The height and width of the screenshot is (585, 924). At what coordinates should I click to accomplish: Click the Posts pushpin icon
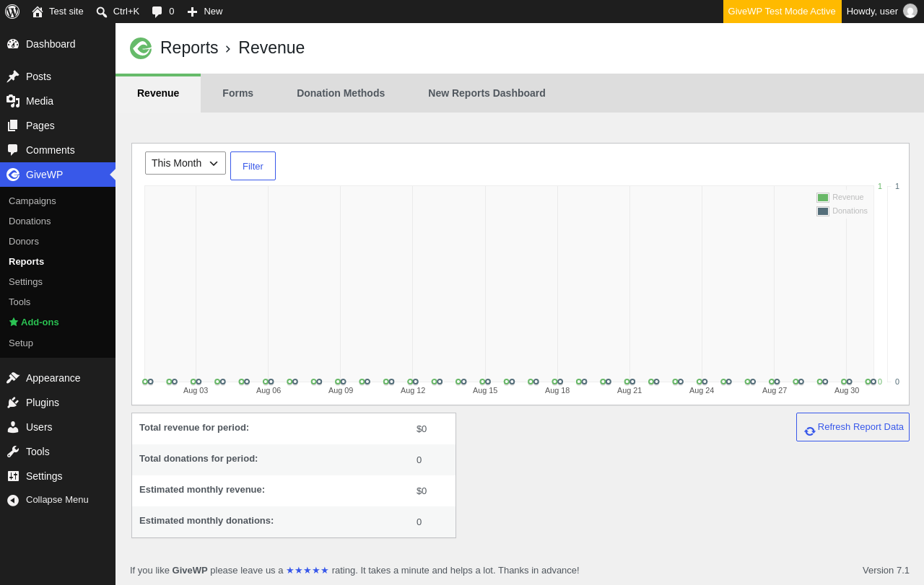coord(13,76)
